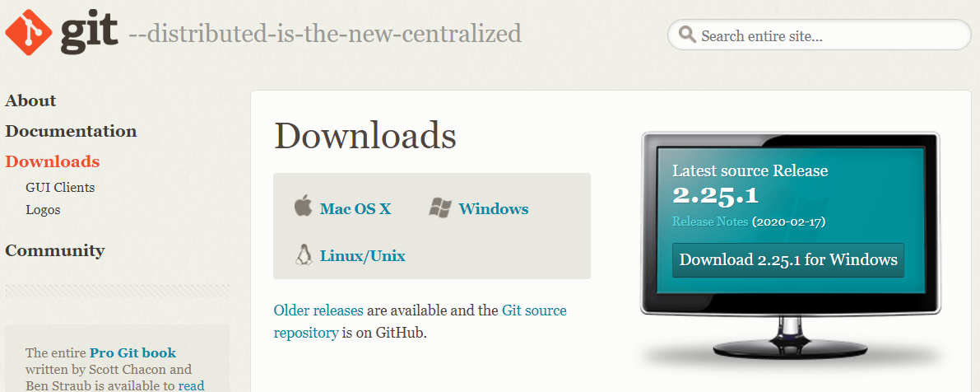Click the magnifying glass search icon
Image resolution: width=980 pixels, height=392 pixels.
pyautogui.click(x=688, y=35)
